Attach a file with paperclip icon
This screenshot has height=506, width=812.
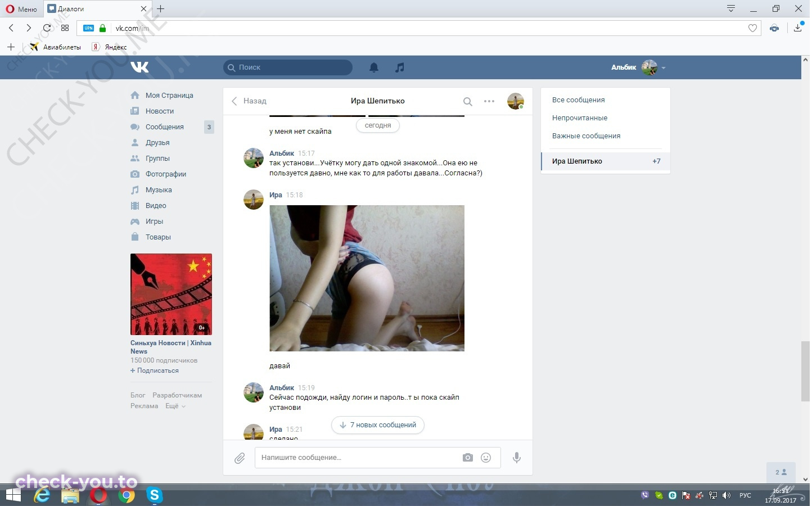tap(240, 458)
